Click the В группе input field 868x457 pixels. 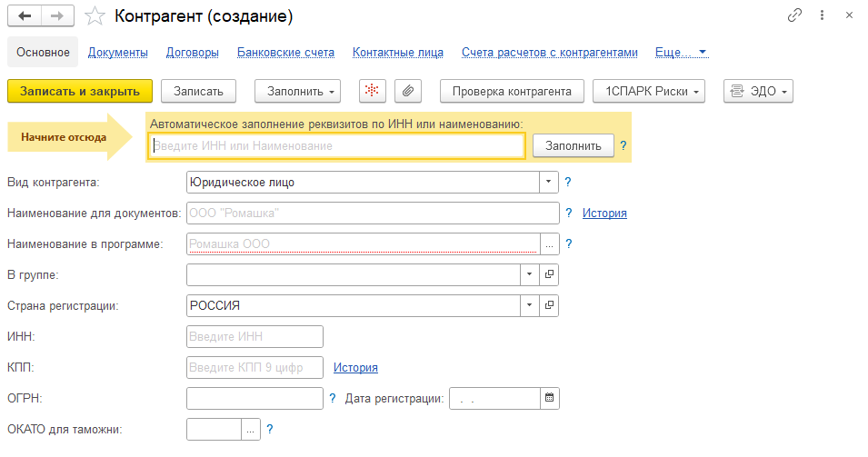tap(354, 274)
